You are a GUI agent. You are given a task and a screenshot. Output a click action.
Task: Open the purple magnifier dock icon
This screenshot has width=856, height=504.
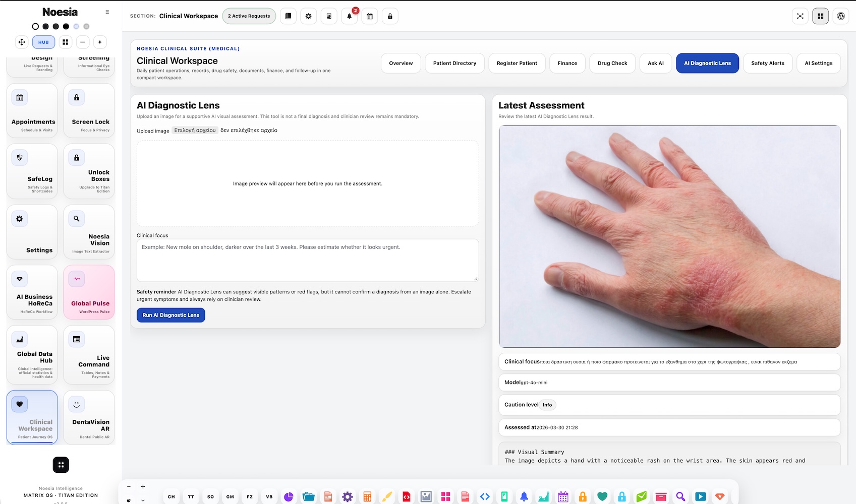click(680, 497)
